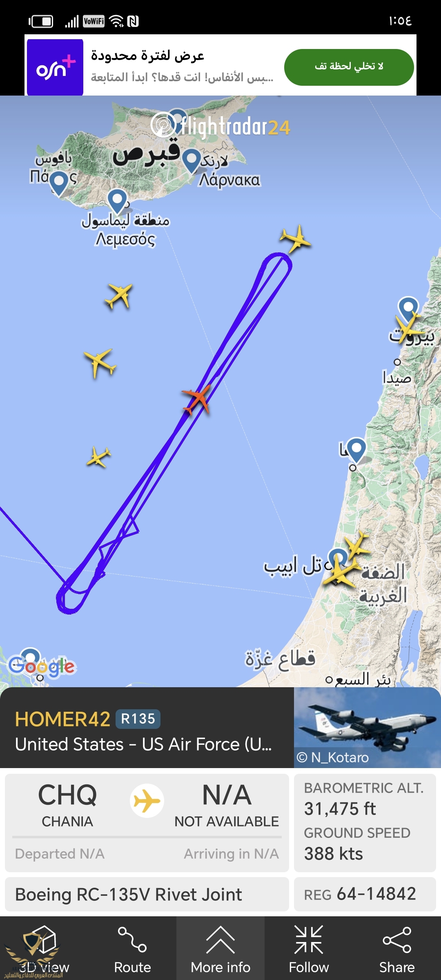Open the RC-135 aircraft photo thumbnail

tap(367, 728)
